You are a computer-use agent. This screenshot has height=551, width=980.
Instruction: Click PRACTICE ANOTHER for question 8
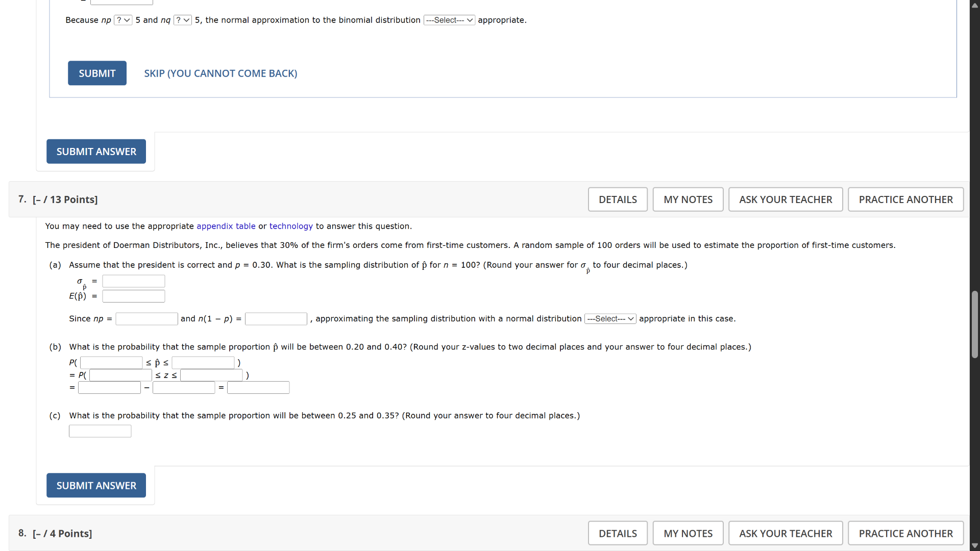coord(905,533)
